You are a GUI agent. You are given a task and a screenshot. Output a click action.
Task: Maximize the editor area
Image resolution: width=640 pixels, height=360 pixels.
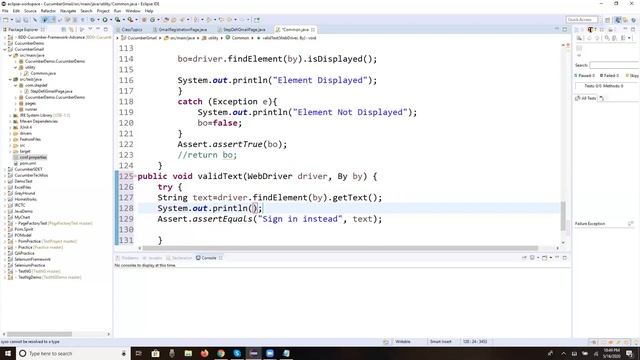tap(565, 29)
